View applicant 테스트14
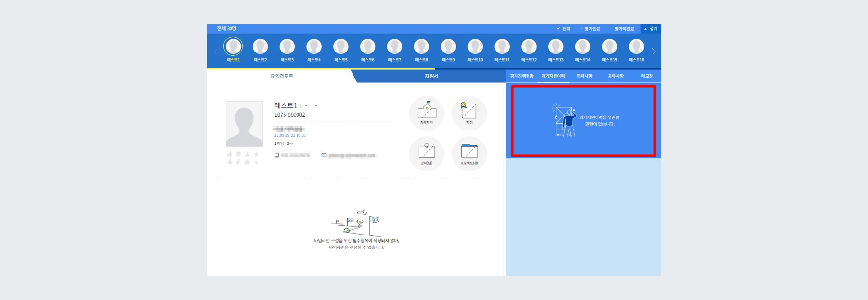 point(583,47)
